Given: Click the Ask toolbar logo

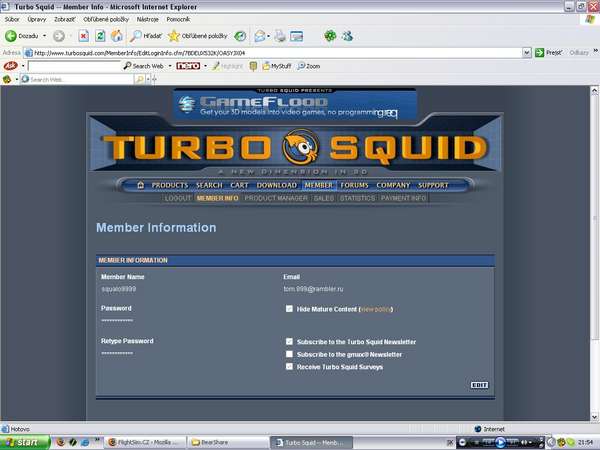Looking at the screenshot, I should tap(10, 66).
